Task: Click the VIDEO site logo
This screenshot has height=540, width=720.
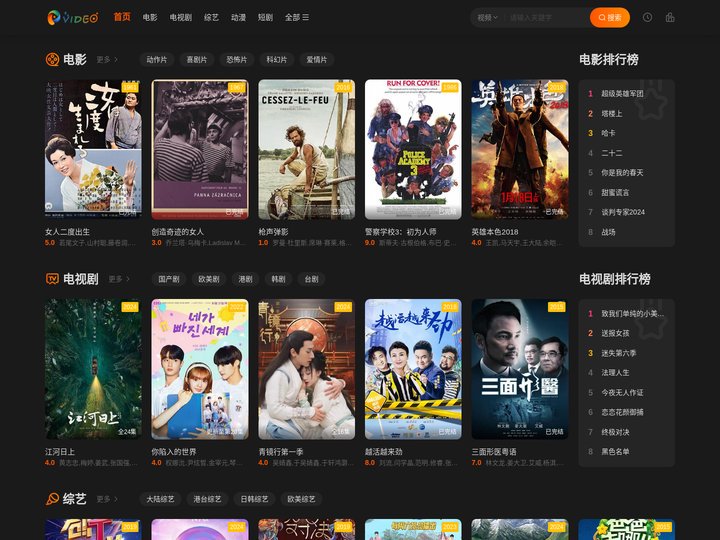Action: pos(73,17)
